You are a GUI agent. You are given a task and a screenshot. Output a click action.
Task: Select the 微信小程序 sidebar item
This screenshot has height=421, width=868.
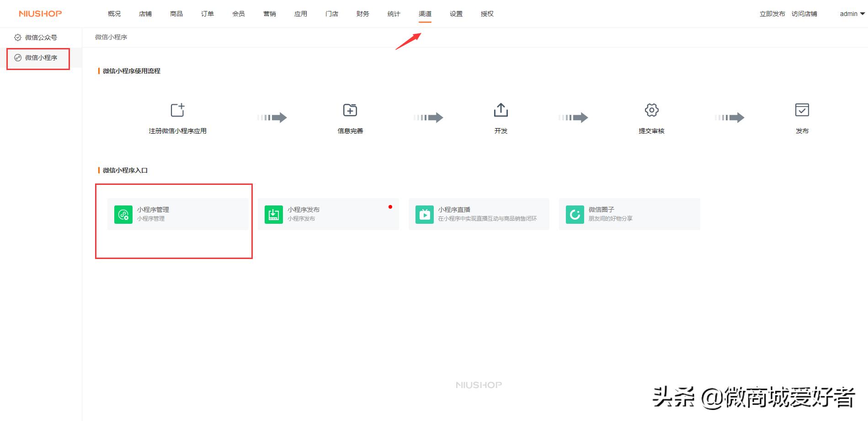37,58
